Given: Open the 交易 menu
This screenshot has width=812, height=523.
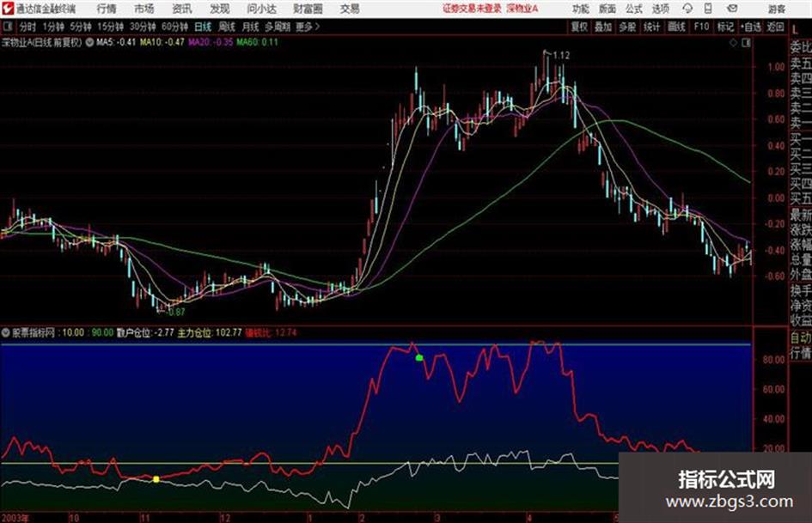Looking at the screenshot, I should [350, 9].
